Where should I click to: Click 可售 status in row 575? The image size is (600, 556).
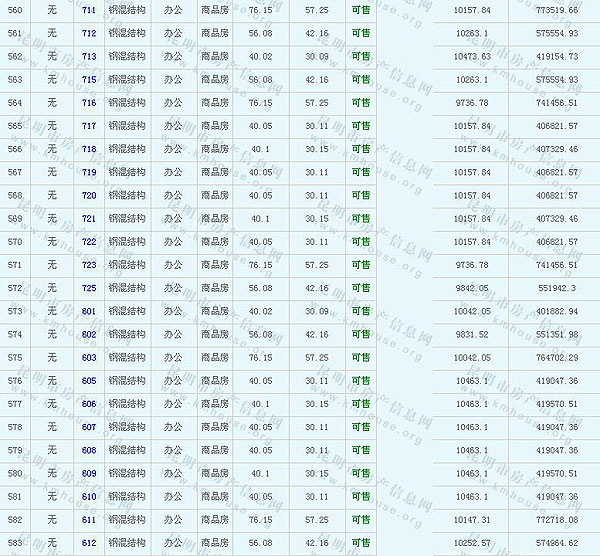(361, 357)
